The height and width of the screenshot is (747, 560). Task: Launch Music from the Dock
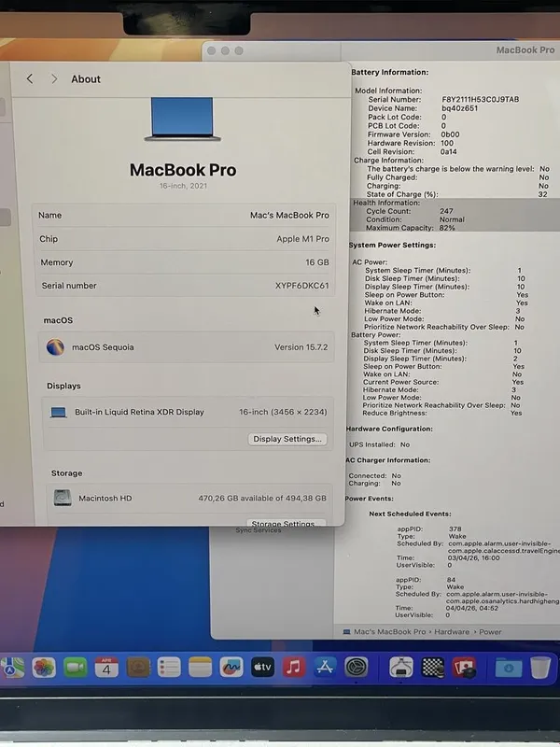[x=294, y=668]
